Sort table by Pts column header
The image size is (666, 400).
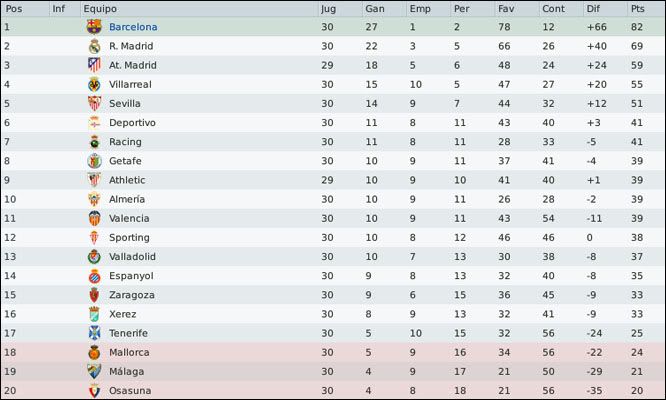coord(638,9)
